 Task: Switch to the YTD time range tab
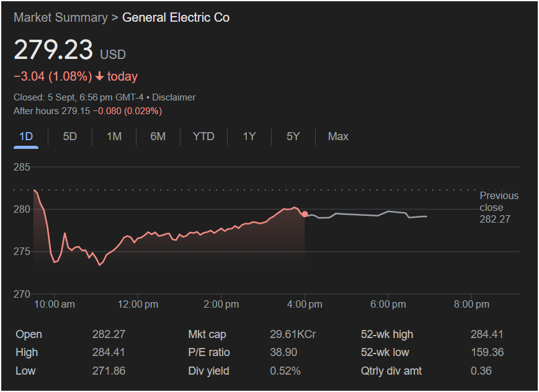coord(203,136)
